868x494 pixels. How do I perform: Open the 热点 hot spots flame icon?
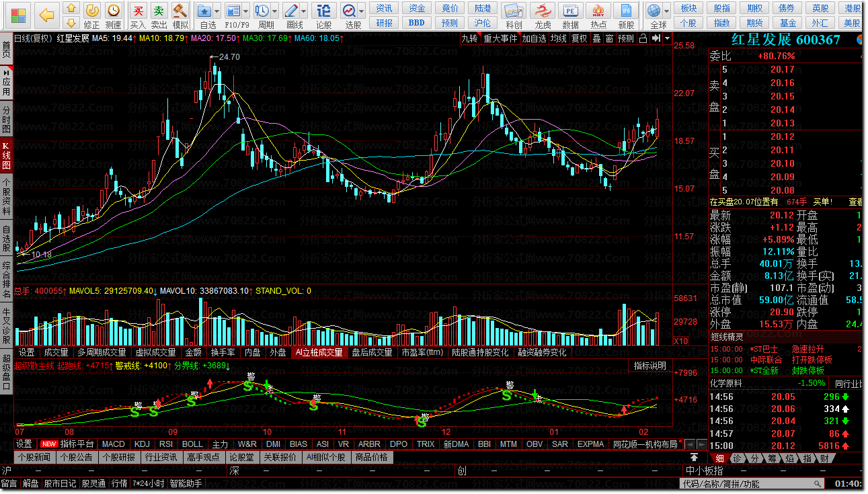(x=598, y=10)
